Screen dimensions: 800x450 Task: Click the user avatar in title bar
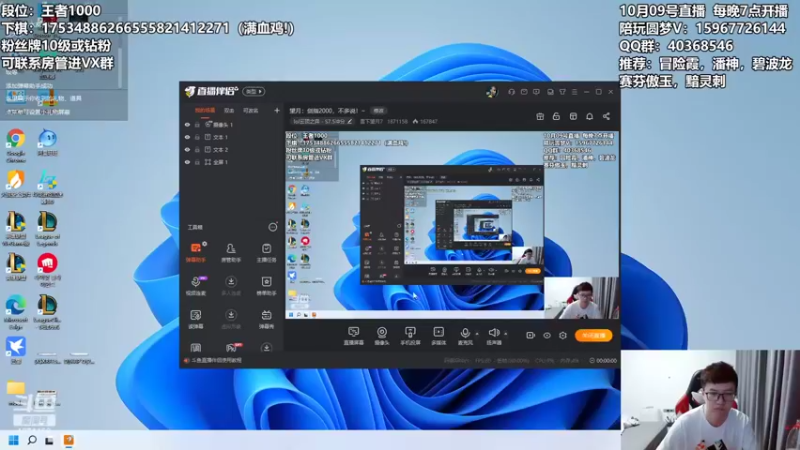(491, 92)
